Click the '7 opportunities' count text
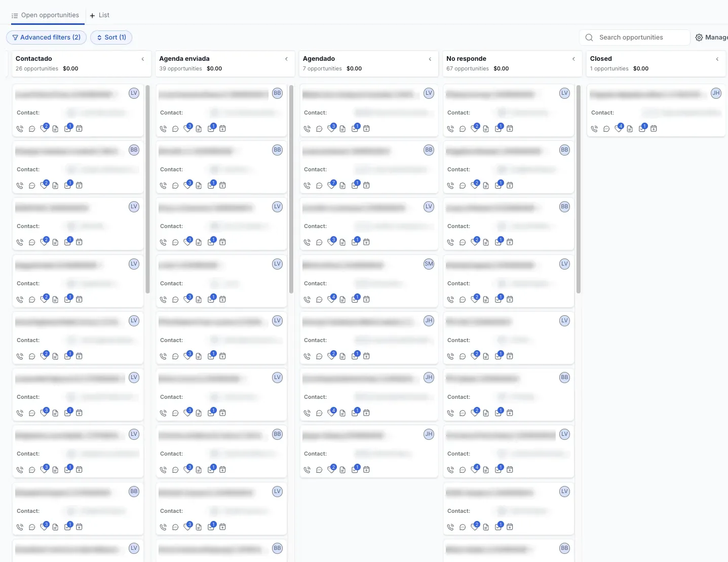 click(x=322, y=68)
